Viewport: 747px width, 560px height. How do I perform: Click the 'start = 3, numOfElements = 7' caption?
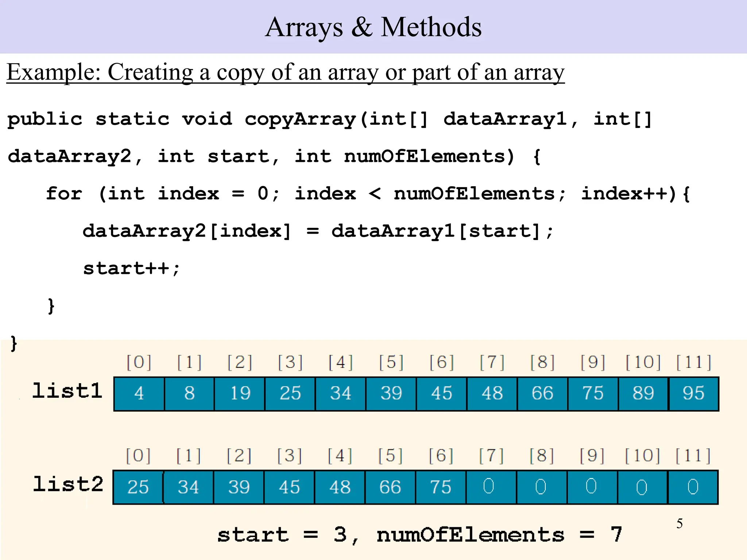(x=420, y=535)
